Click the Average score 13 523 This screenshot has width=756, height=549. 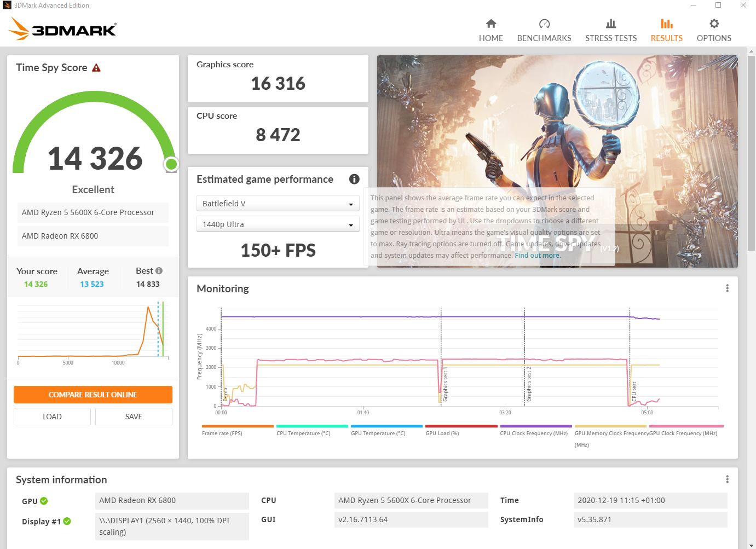tap(92, 284)
